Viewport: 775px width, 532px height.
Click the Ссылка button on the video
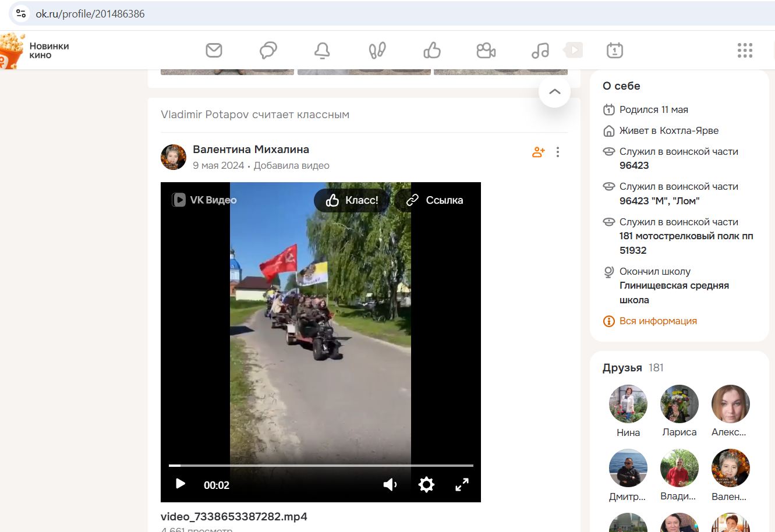pos(434,200)
